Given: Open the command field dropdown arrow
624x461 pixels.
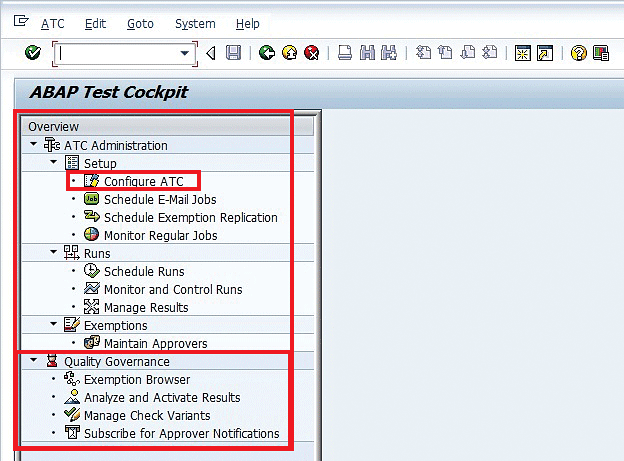Looking at the screenshot, I should pyautogui.click(x=184, y=53).
